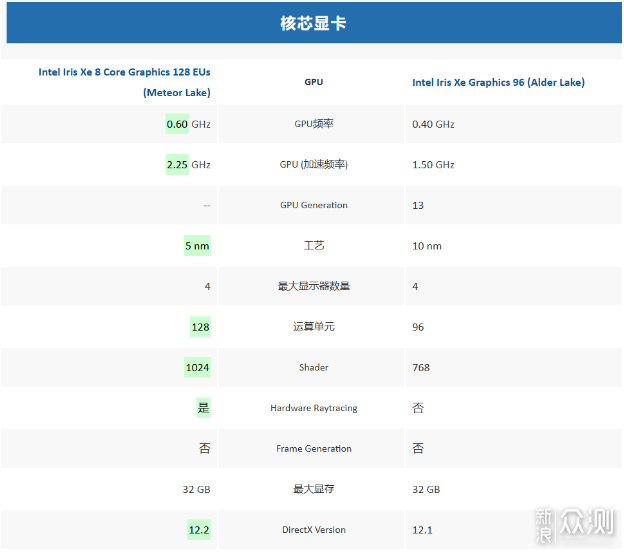
Task: Select the 12.2 DirectX value
Action: click(x=199, y=530)
